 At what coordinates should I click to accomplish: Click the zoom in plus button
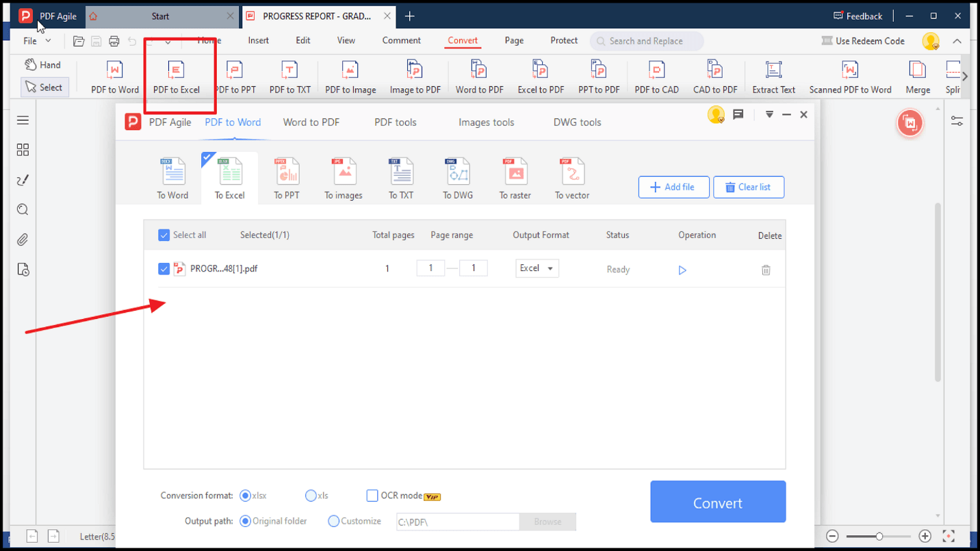925,537
